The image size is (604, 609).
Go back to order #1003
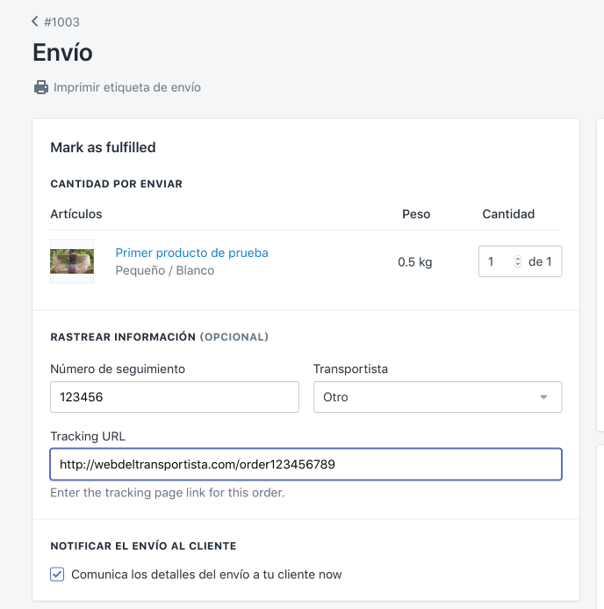coord(61,22)
